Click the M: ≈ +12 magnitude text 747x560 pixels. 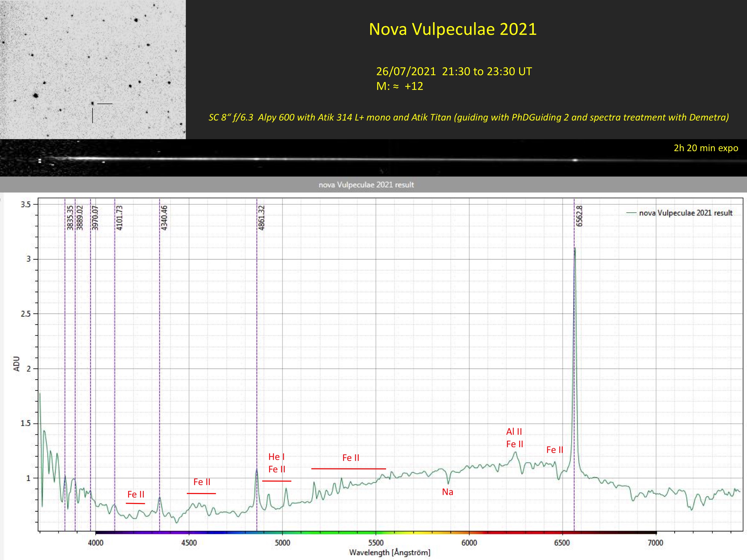[x=400, y=86]
